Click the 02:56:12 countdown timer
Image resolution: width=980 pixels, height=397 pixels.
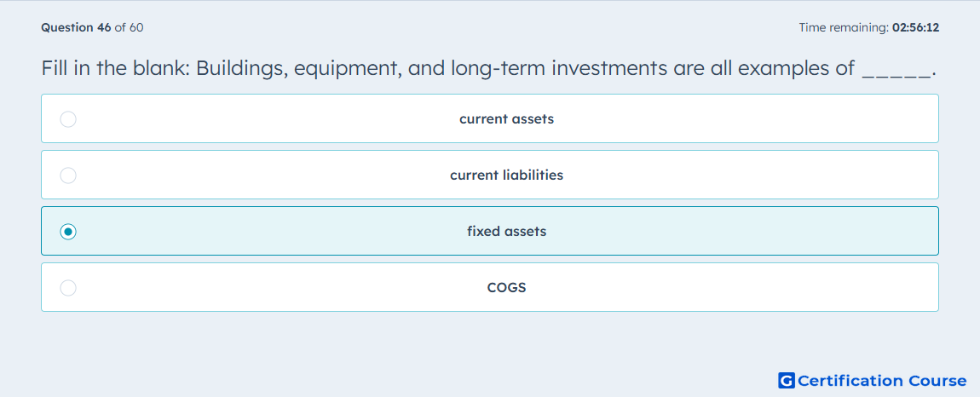(x=916, y=27)
